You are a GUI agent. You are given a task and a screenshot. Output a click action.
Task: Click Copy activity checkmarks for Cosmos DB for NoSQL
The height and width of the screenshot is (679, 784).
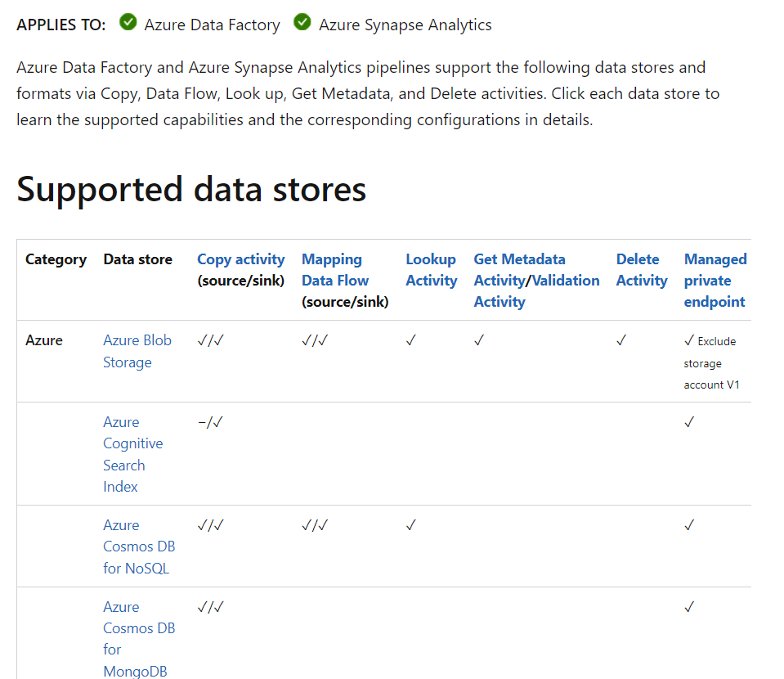(210, 525)
